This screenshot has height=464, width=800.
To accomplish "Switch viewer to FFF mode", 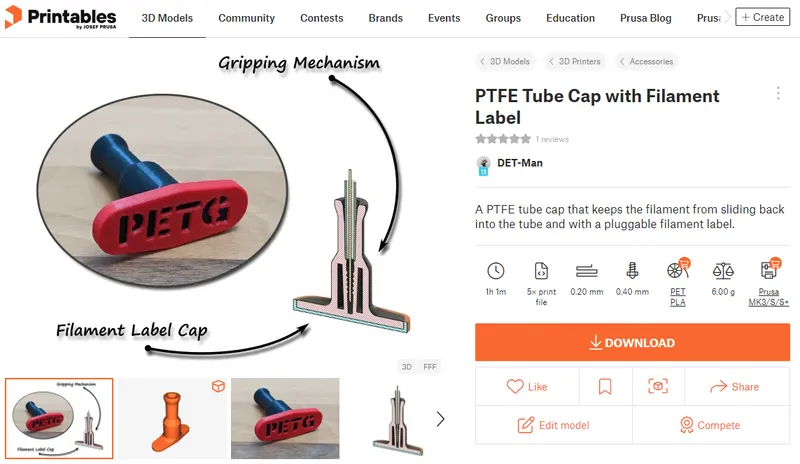I will pos(430,367).
